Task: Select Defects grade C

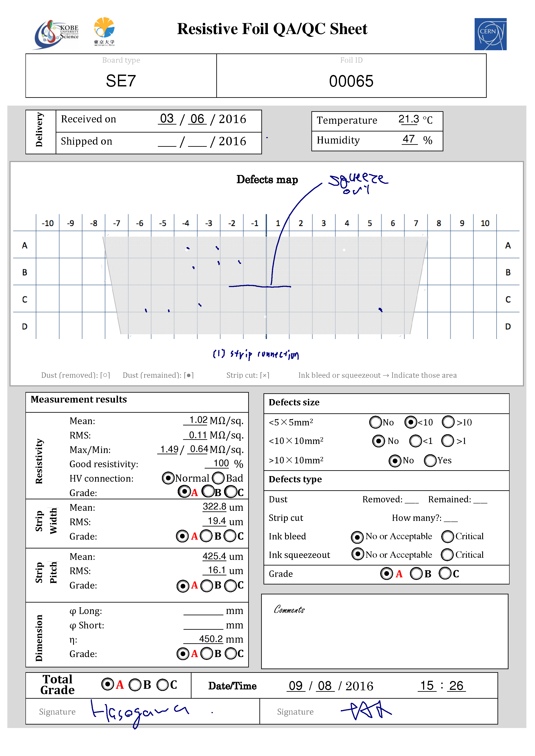Action: 445,573
